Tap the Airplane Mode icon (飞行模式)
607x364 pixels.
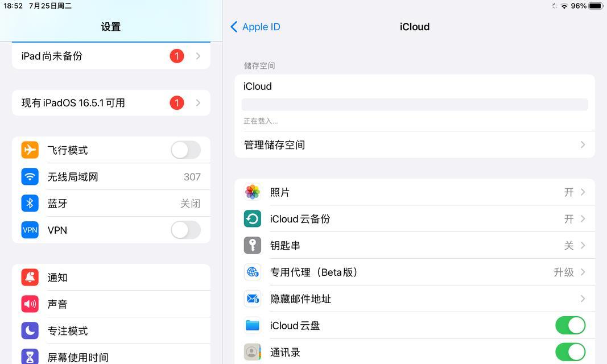[x=30, y=150]
